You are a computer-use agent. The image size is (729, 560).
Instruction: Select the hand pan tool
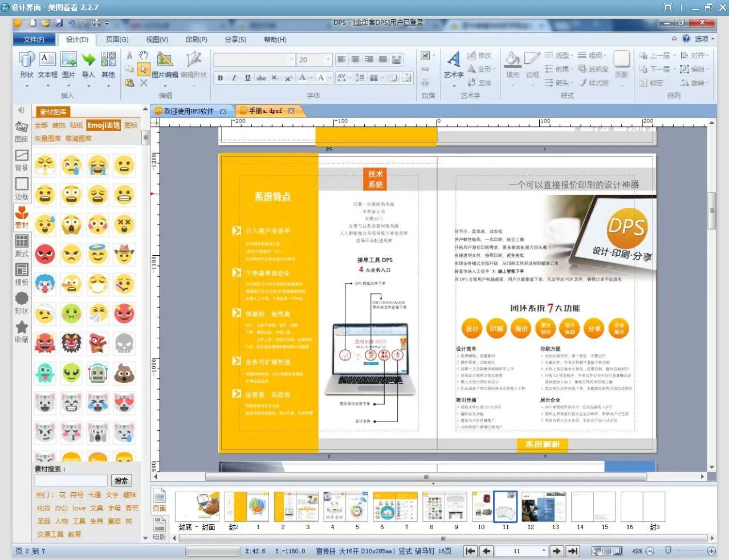point(144,55)
